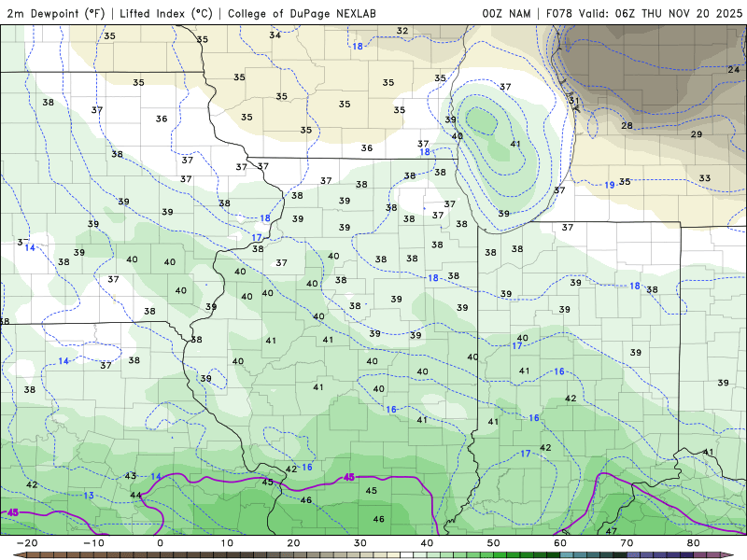Image resolution: width=747 pixels, height=560 pixels.
Task: Click the dewpoint value 29 on the map
Action: [x=697, y=134]
